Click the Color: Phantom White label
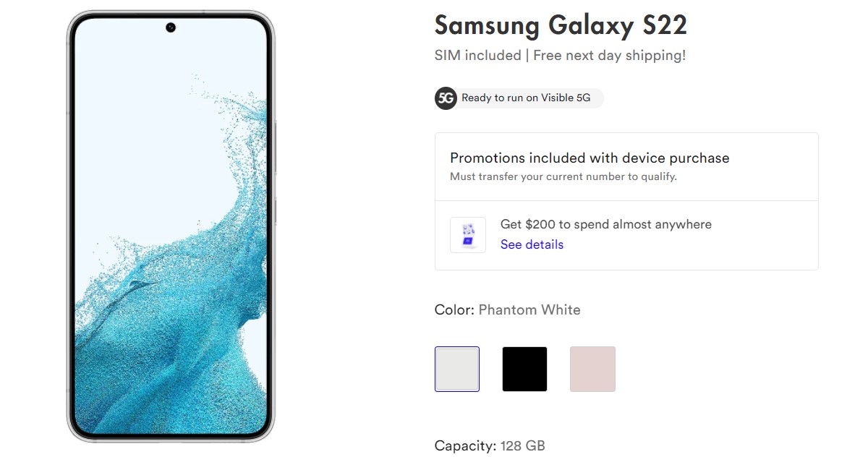Screen dimensions: 868x457 point(507,310)
